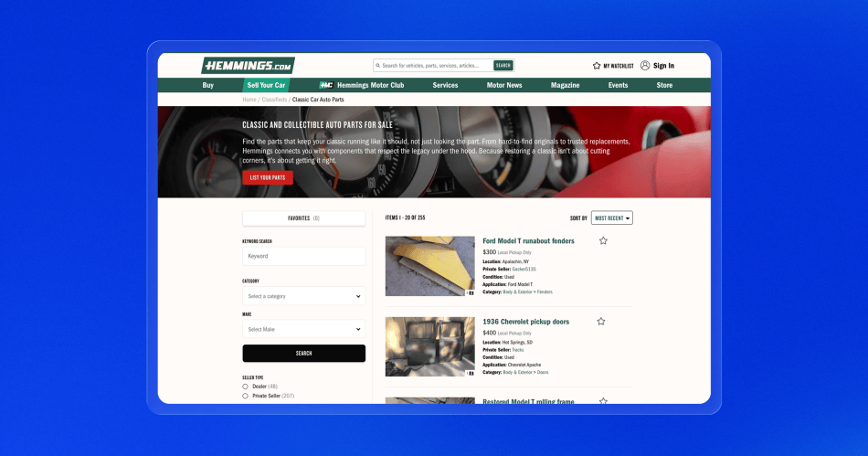Click the black Search filter button
The image size is (868, 456).
[304, 353]
